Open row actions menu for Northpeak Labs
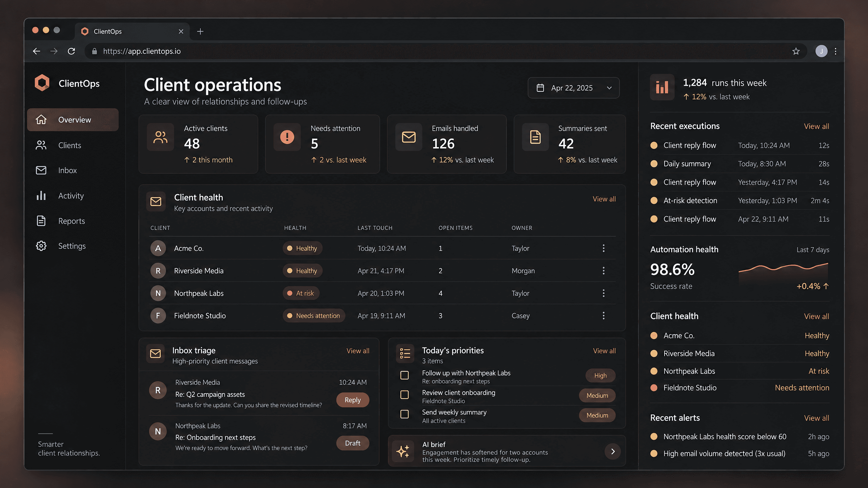Viewport: 868px width, 488px height. pyautogui.click(x=604, y=293)
